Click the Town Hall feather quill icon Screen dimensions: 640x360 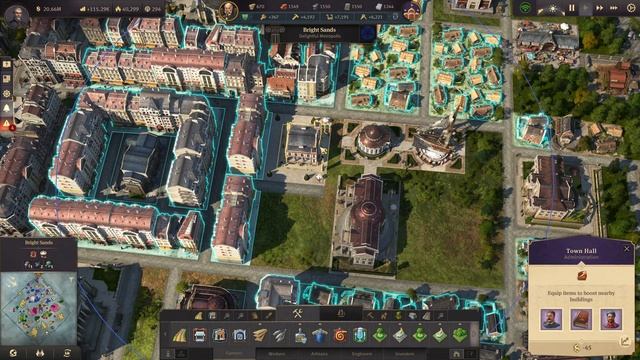click(582, 276)
